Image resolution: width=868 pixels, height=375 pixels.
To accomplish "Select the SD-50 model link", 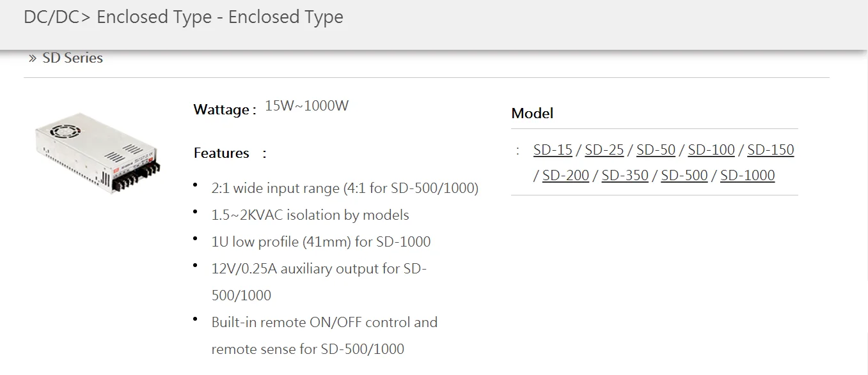I will click(x=656, y=150).
